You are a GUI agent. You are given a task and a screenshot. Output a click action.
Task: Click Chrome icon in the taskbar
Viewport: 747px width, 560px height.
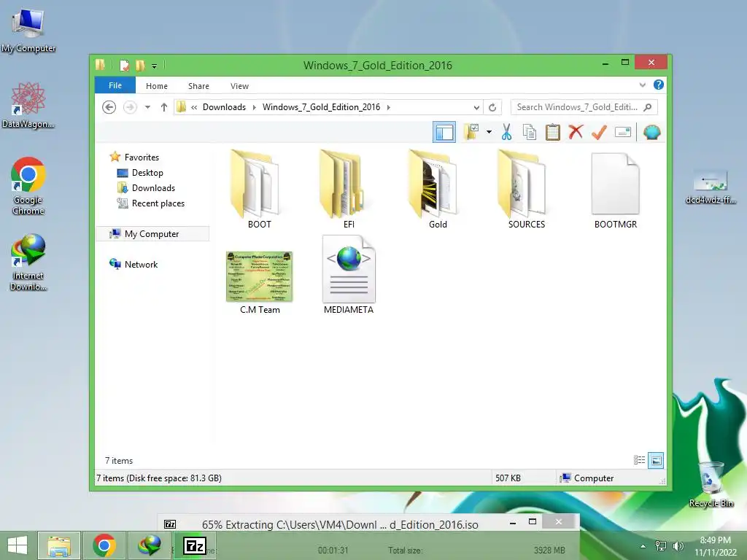pyautogui.click(x=104, y=545)
